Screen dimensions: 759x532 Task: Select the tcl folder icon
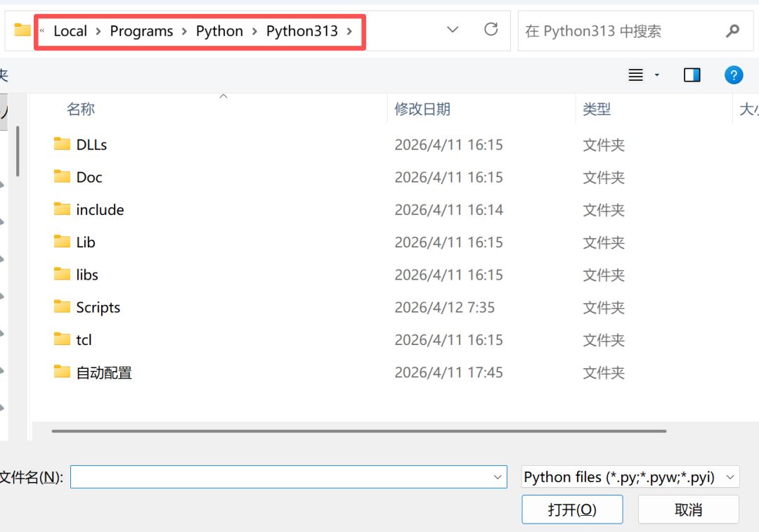62,339
